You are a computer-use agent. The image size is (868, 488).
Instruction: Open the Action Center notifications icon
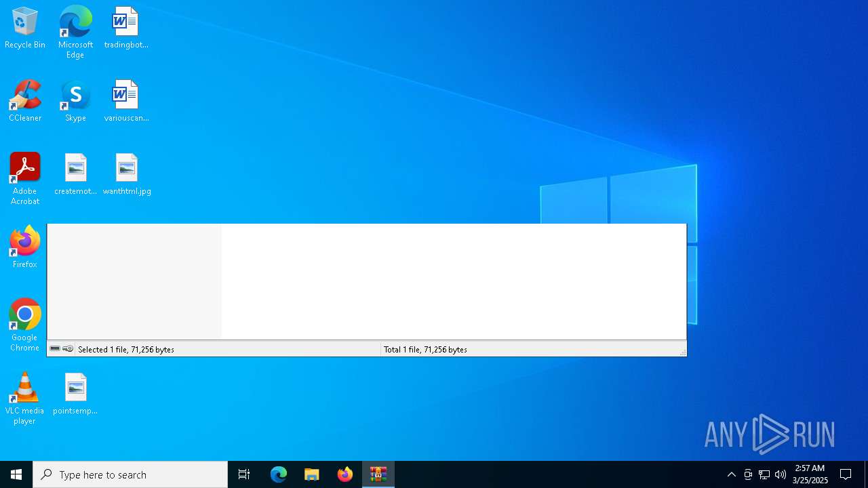pos(846,474)
